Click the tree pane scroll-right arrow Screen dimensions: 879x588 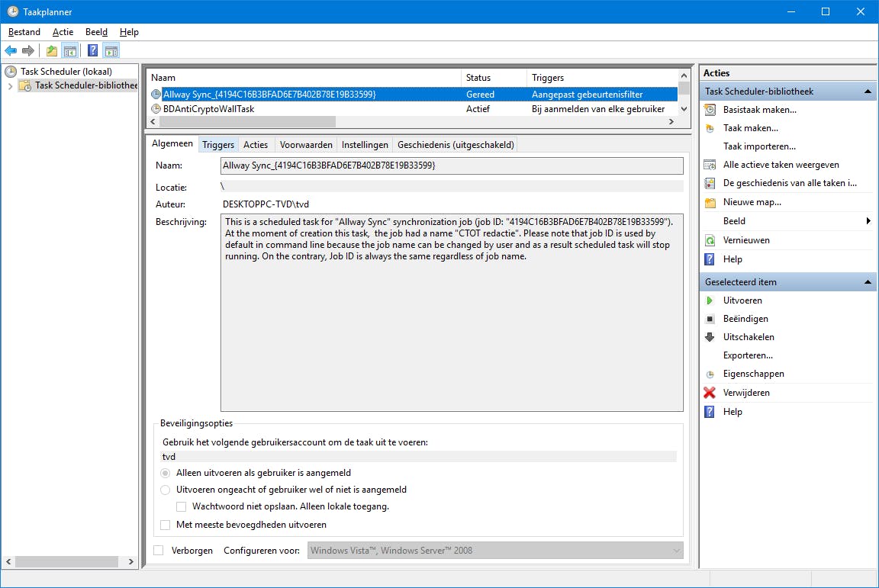131,561
